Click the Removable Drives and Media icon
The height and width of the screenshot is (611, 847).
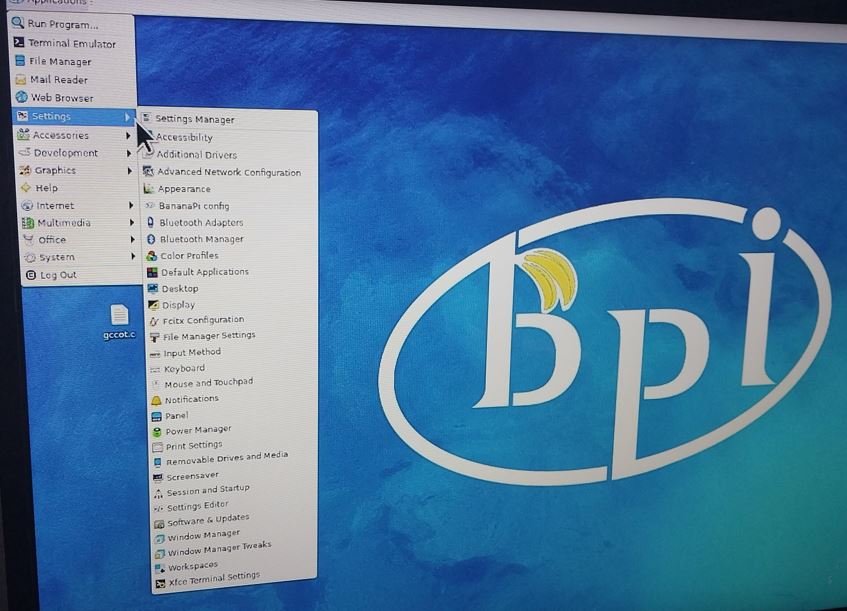pyautogui.click(x=158, y=462)
